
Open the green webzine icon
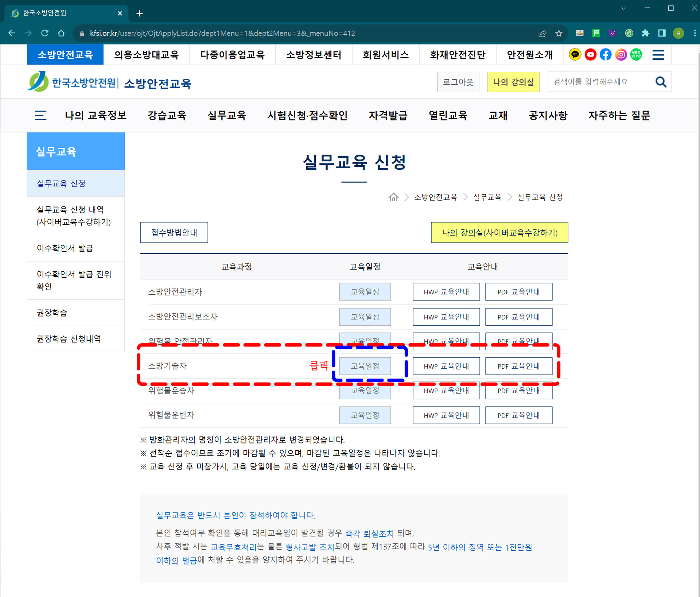(x=636, y=55)
